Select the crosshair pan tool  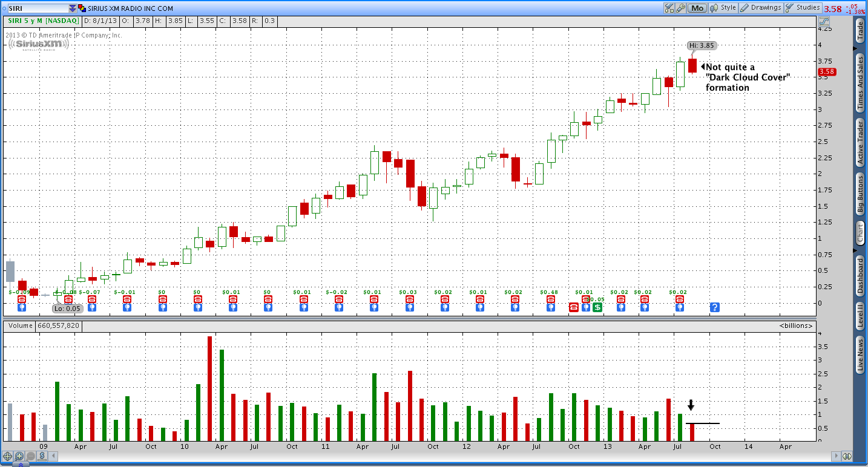point(8,456)
